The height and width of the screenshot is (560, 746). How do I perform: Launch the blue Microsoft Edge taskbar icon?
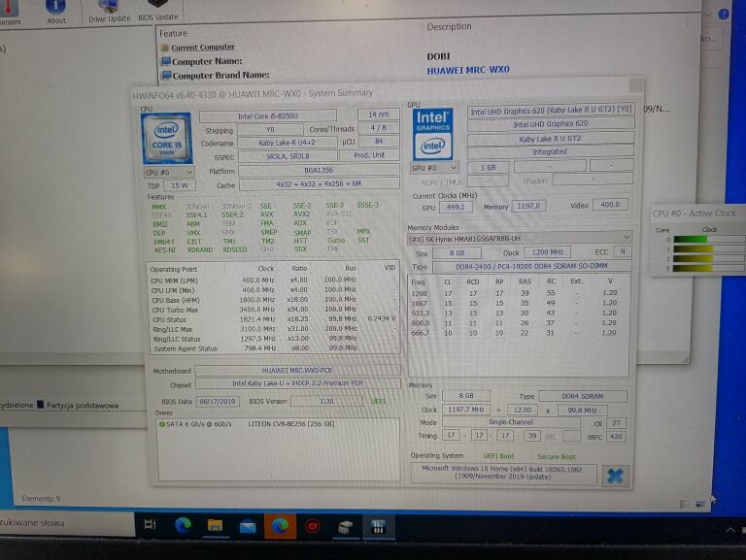point(184,525)
